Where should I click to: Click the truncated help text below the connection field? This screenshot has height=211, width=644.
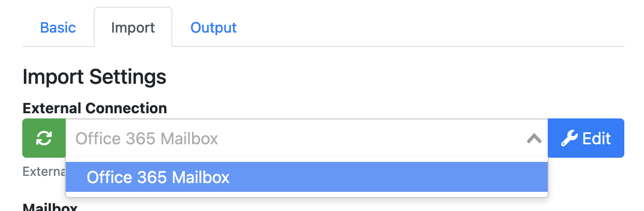pyautogui.click(x=43, y=171)
